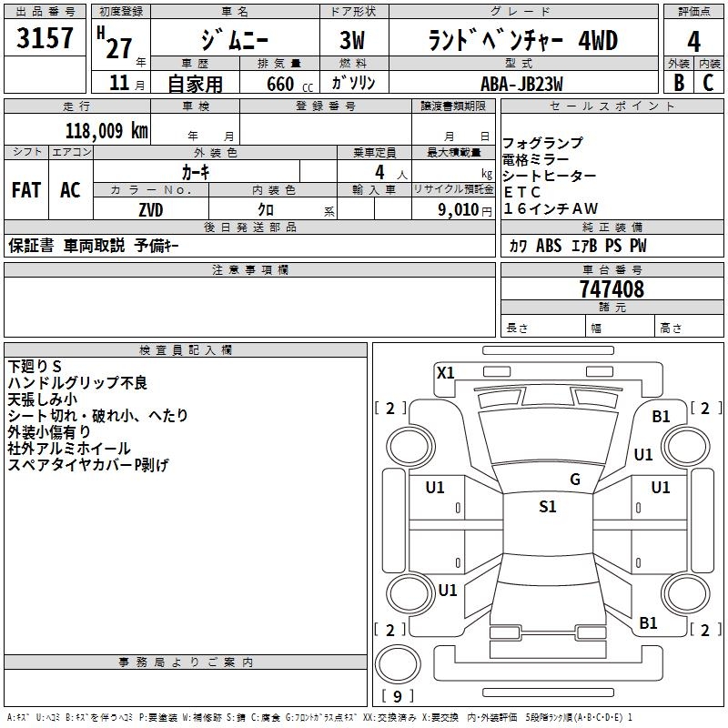Select the [9] spare tire marker
728x728 pixels.
pyautogui.click(x=397, y=697)
